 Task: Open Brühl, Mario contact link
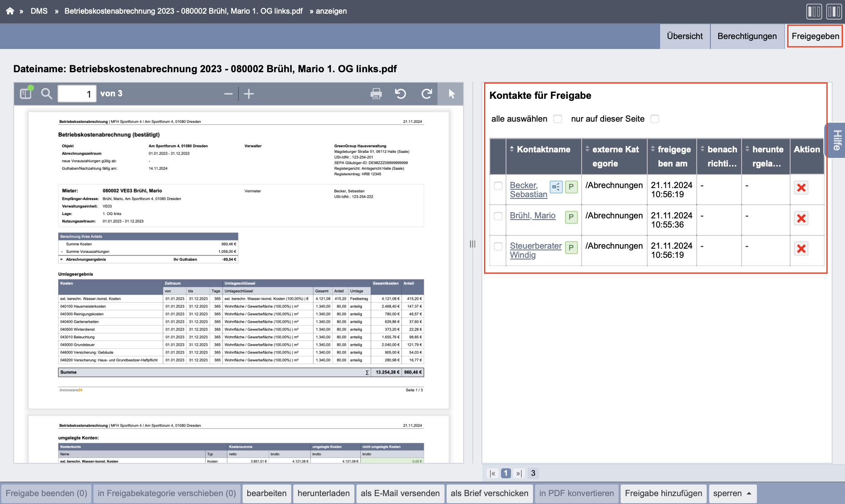[x=533, y=216]
